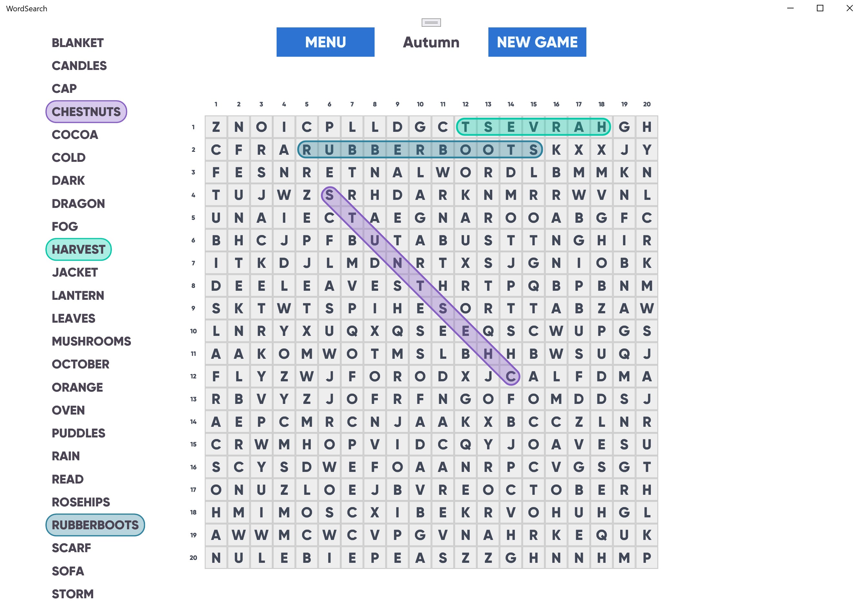Click the S starting the purple diagonal
Screen dimensions: 862x616
coord(329,195)
